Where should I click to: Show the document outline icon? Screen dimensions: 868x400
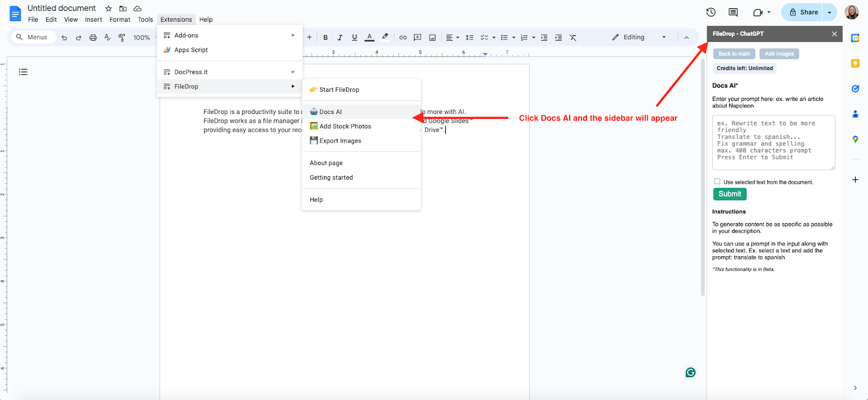[23, 72]
